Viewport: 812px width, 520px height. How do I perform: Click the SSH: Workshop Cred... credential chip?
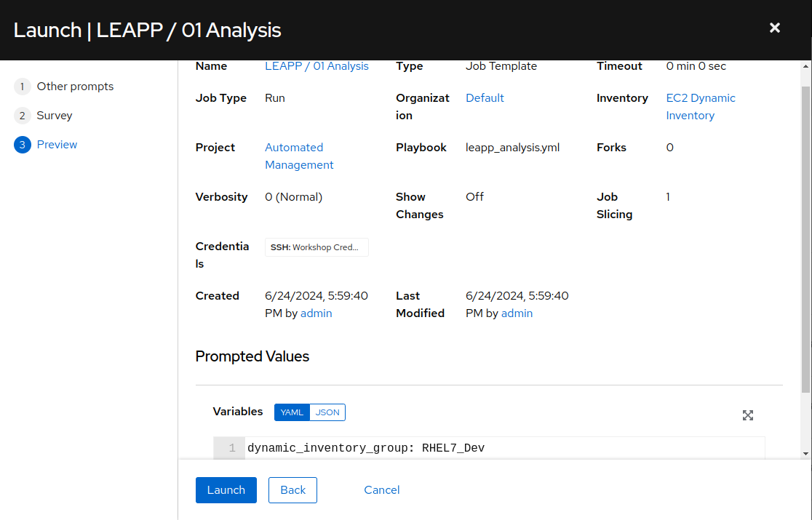[x=317, y=247]
